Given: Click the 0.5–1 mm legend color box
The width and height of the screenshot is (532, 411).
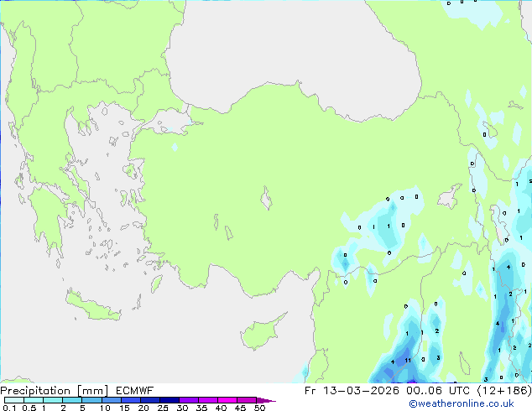Looking at the screenshot, I should (34, 400).
